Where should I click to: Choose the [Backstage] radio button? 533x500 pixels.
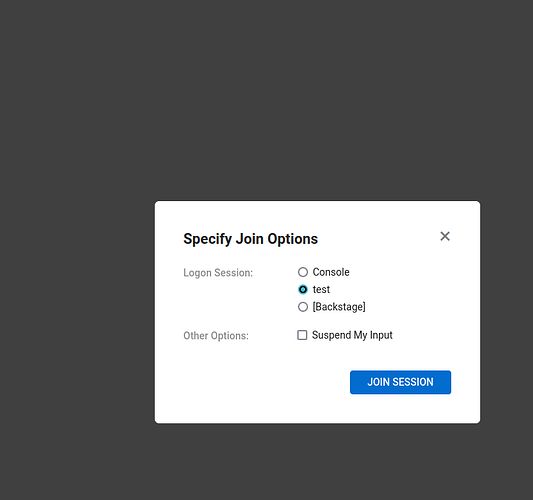(x=303, y=307)
